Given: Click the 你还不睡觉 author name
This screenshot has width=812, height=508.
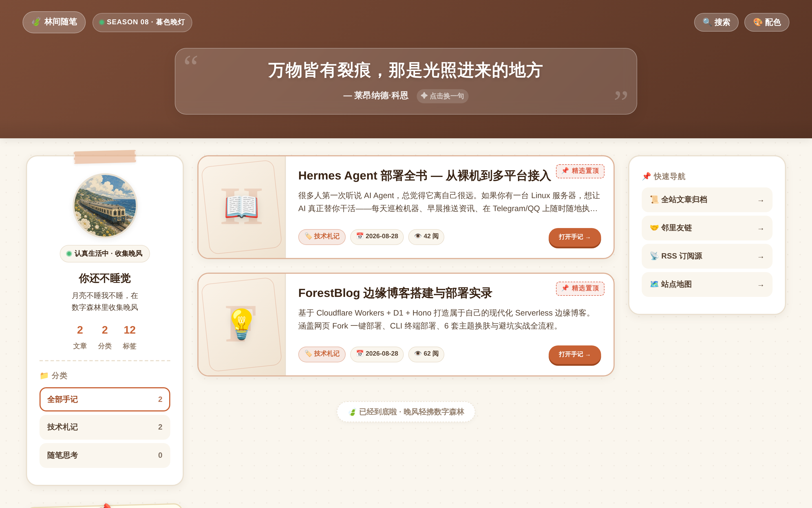Looking at the screenshot, I should coord(105,278).
